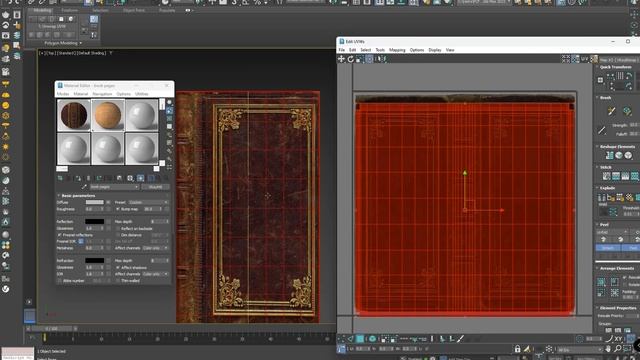Click the second Stitch icon
Viewport: 640px width, 360px height.
point(616,176)
